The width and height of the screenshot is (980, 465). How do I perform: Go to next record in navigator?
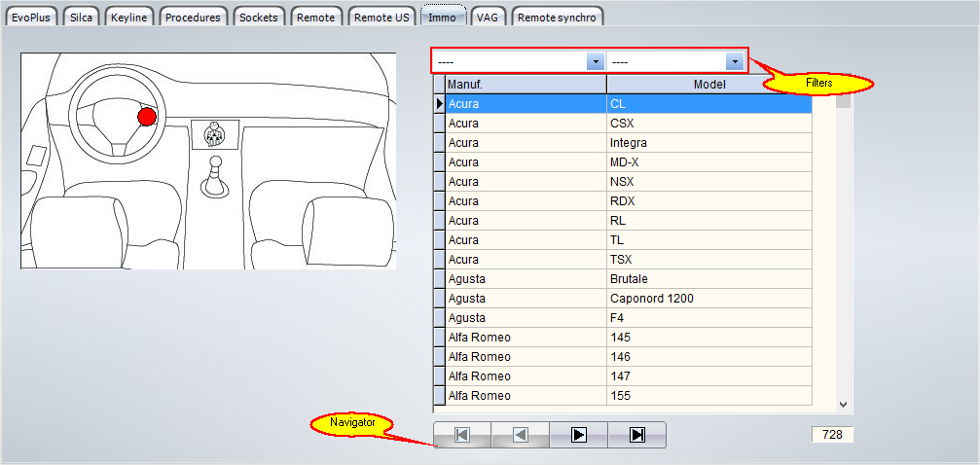click(579, 435)
